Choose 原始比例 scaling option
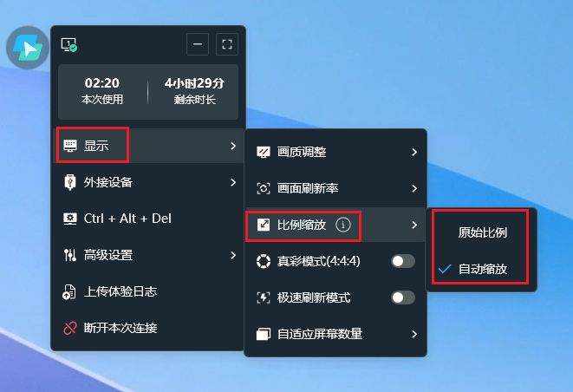Viewport: 573px width, 392px height. (x=481, y=232)
